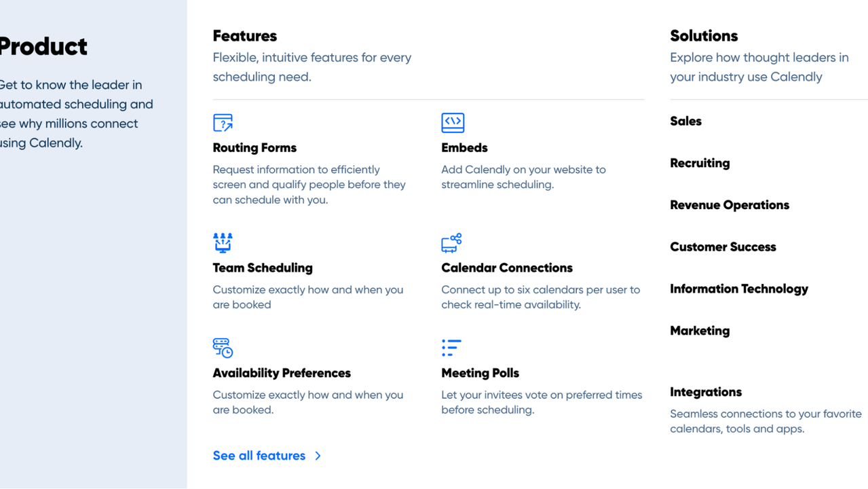
Task: Open the Meeting Polls feature
Action: [480, 373]
